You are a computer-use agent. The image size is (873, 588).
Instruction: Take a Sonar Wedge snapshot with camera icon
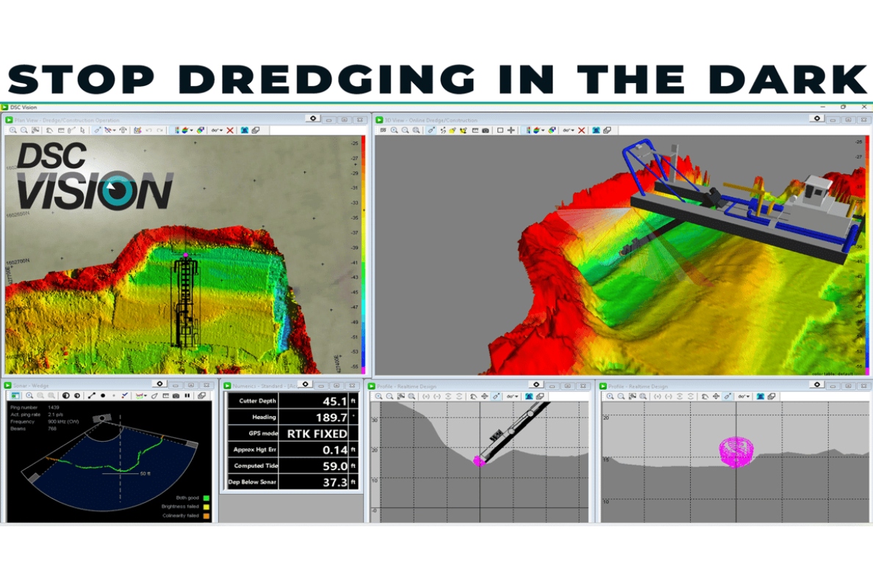point(176,395)
